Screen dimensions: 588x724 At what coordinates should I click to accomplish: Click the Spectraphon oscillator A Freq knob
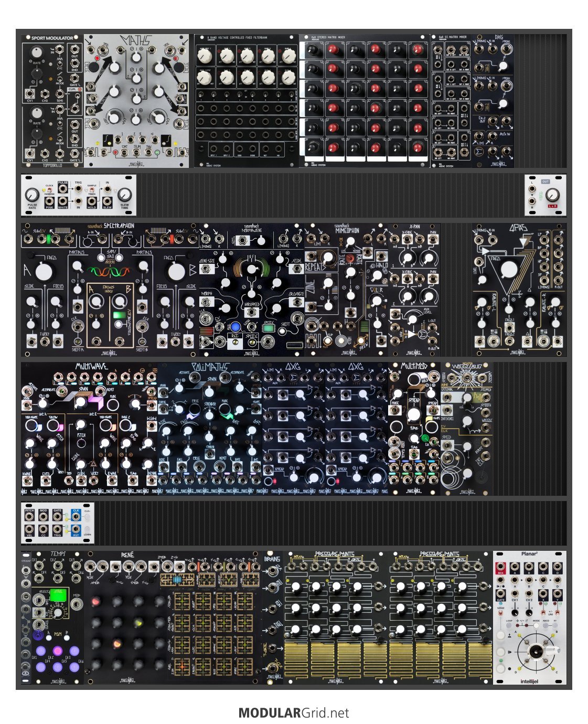pyautogui.click(x=45, y=271)
